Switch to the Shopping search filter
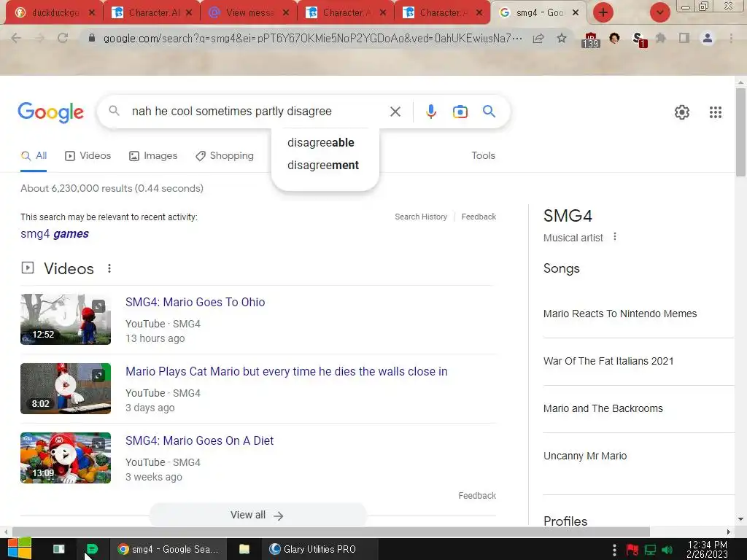Screen dimensions: 747x560 tap(225, 156)
